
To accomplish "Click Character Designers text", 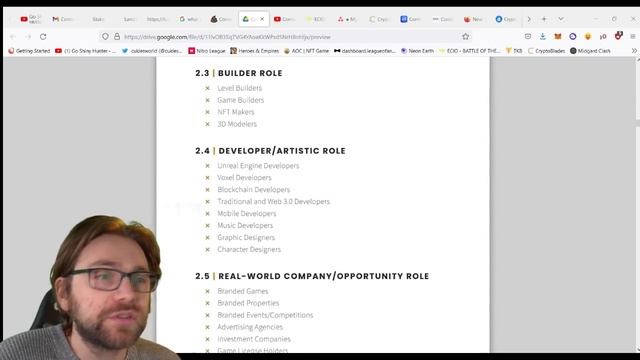I will [x=249, y=249].
